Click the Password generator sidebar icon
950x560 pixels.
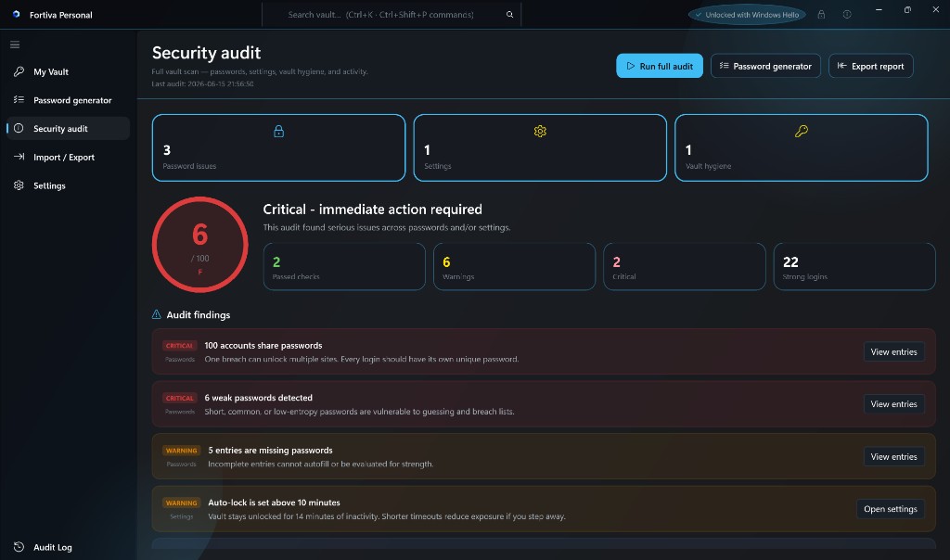pos(19,100)
